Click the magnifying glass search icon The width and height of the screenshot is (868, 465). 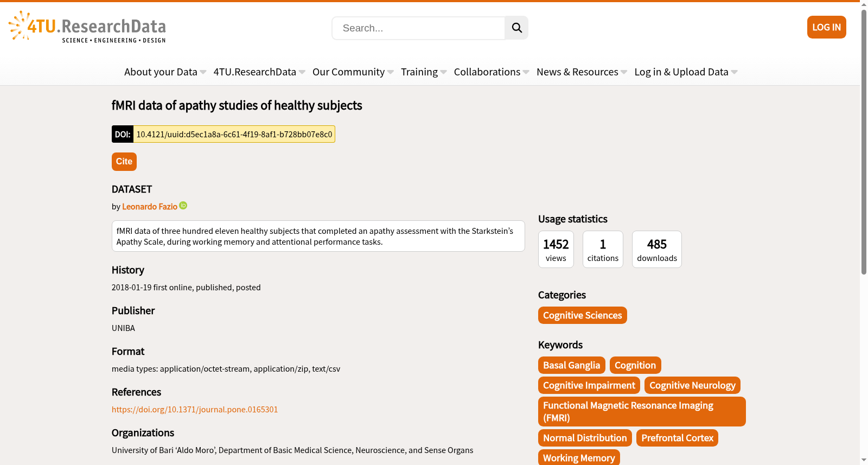(x=516, y=28)
